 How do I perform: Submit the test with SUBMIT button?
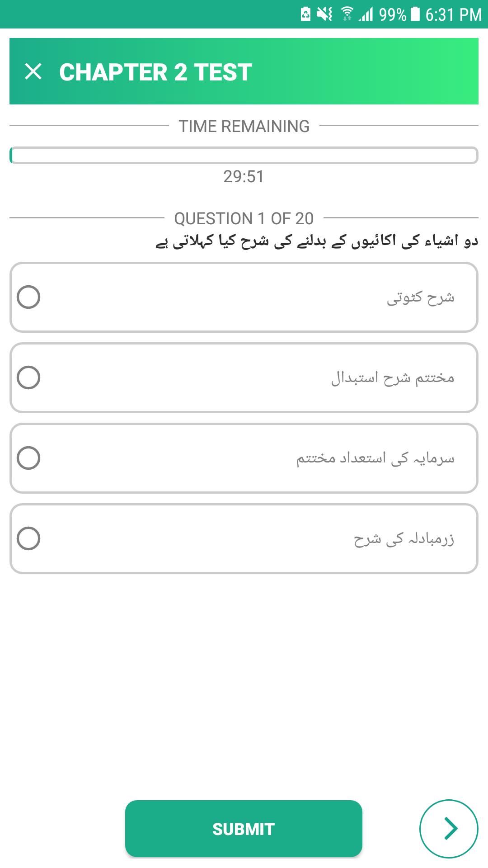(x=244, y=829)
